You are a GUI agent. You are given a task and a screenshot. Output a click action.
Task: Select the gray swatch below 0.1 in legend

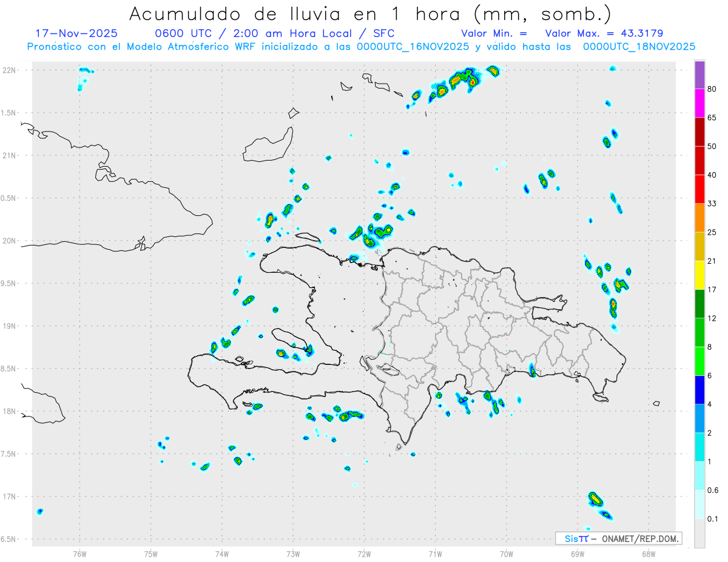[x=699, y=533]
